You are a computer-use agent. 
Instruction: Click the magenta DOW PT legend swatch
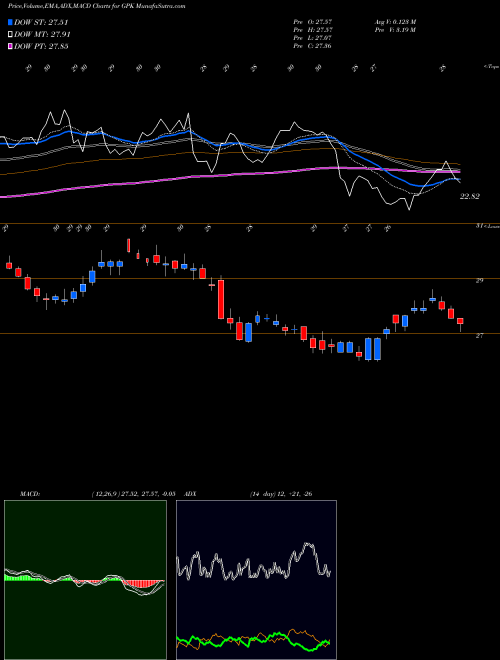tap(10, 46)
